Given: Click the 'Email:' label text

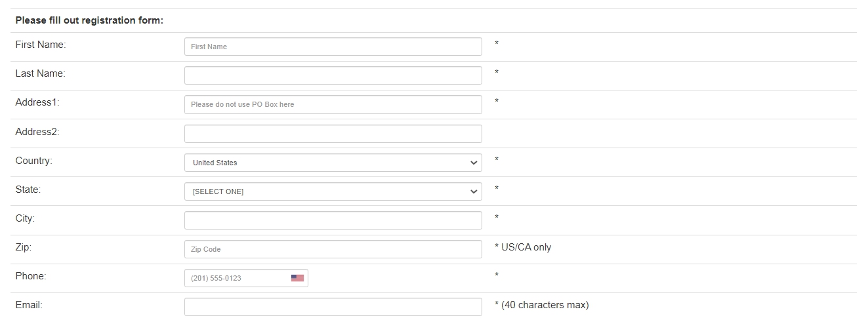Looking at the screenshot, I should [x=29, y=305].
